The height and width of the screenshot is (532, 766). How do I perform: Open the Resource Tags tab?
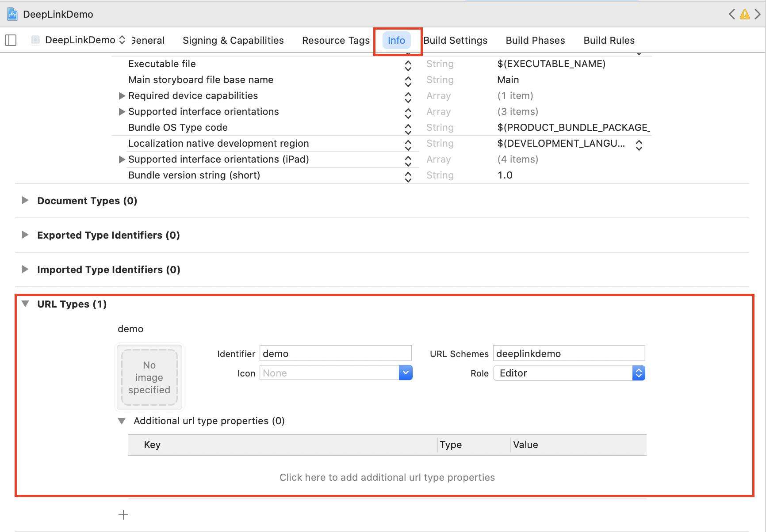click(x=336, y=40)
